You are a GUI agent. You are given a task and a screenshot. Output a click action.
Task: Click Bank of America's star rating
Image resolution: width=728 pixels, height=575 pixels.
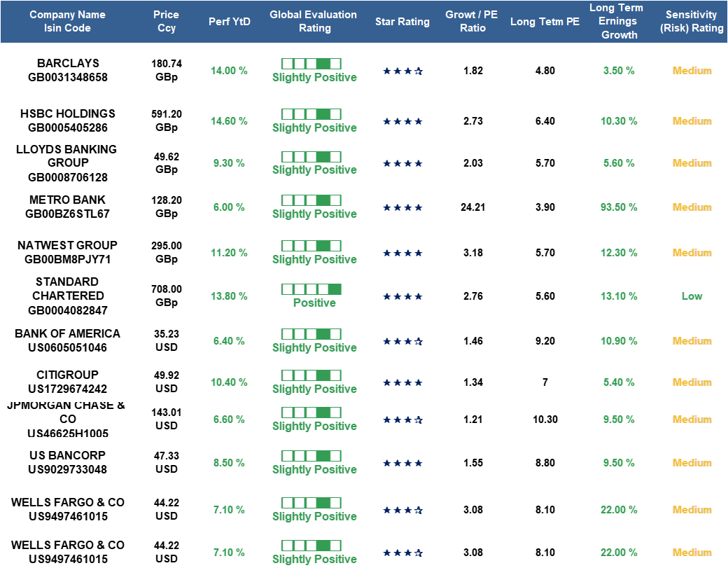coord(402,341)
